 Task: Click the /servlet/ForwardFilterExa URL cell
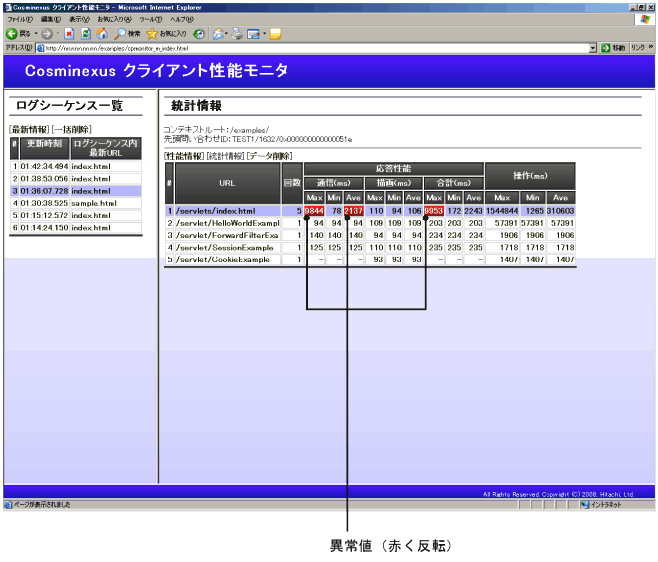pyautogui.click(x=228, y=235)
